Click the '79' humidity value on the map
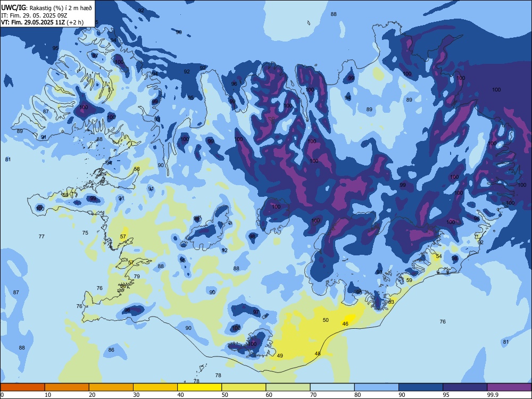 (137, 276)
